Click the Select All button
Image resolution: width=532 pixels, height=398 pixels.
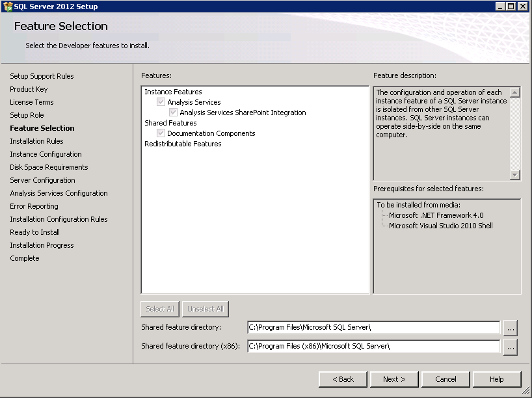tap(160, 309)
